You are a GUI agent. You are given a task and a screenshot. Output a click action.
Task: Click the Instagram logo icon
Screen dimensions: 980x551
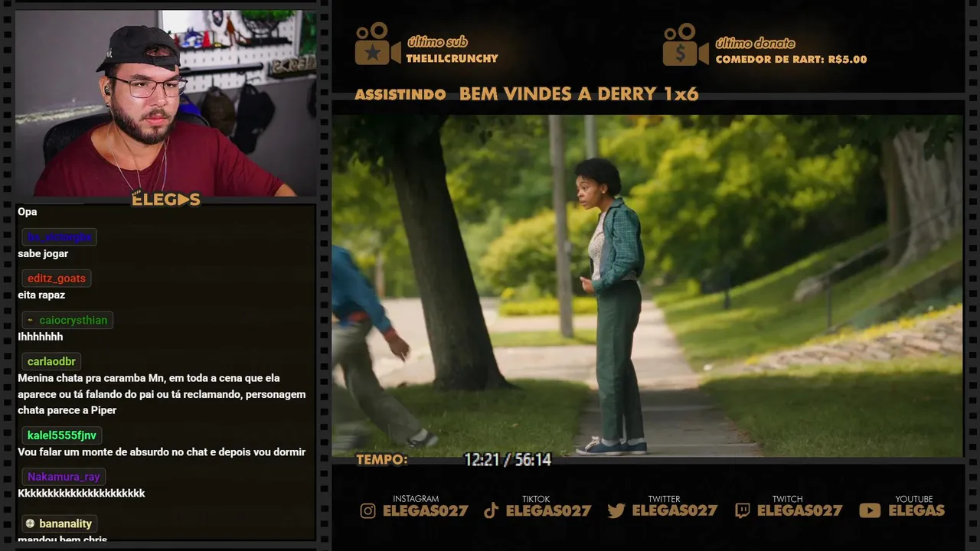point(368,510)
